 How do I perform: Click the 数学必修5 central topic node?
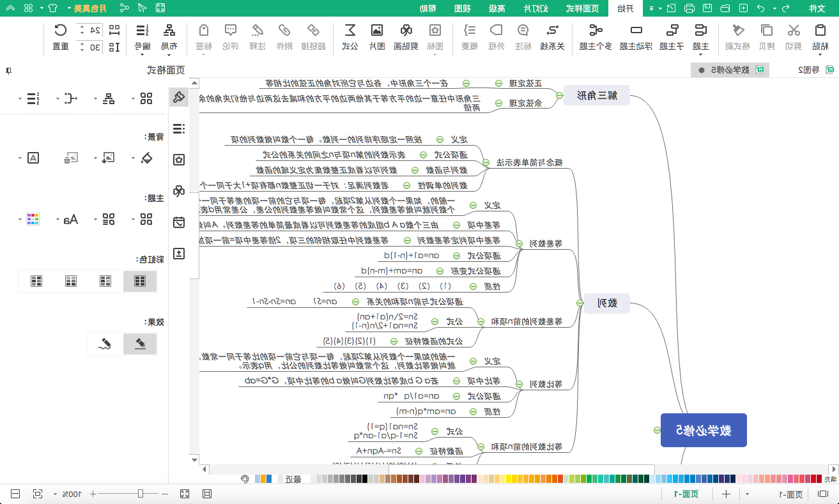704,431
